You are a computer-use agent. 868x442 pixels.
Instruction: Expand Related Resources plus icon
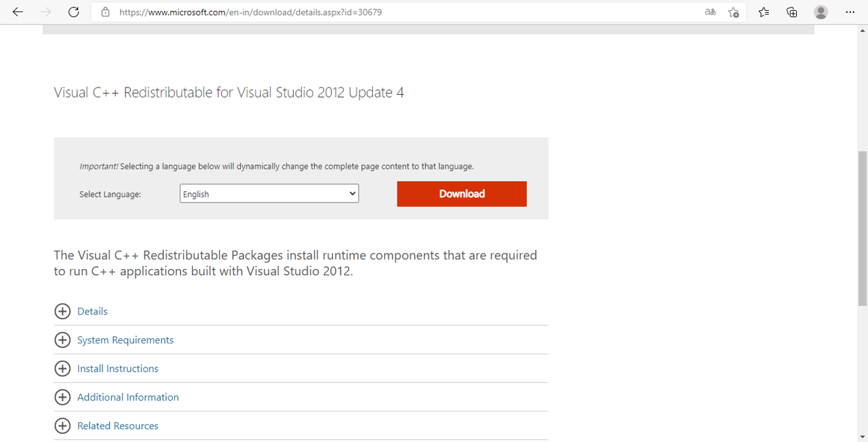[x=62, y=426]
